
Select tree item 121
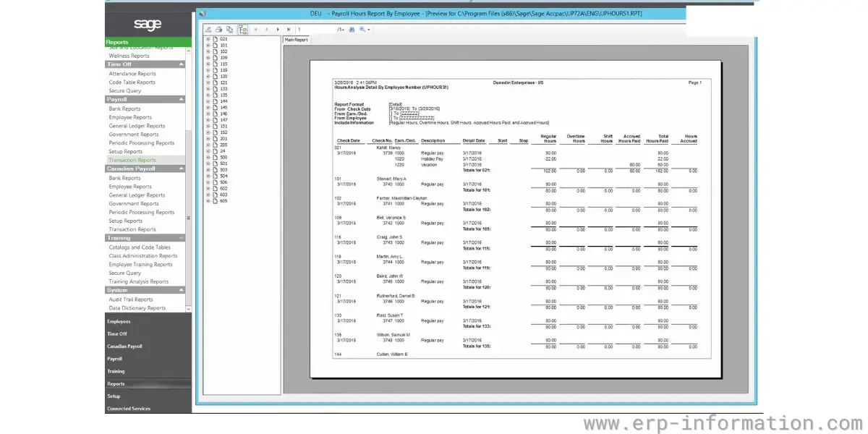click(x=224, y=82)
